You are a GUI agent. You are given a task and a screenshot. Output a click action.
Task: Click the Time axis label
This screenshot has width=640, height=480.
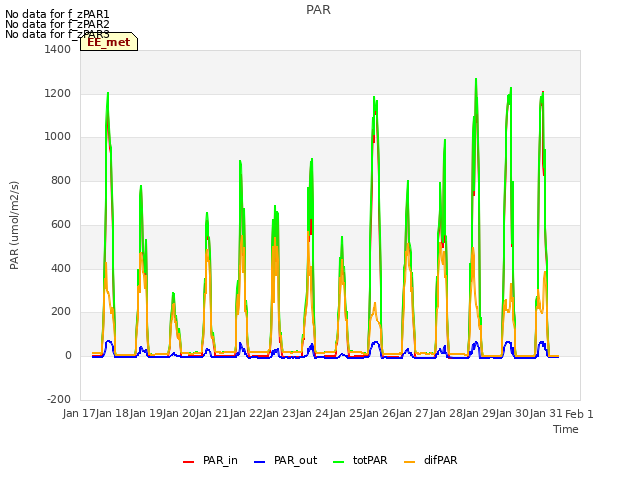pyautogui.click(x=566, y=429)
